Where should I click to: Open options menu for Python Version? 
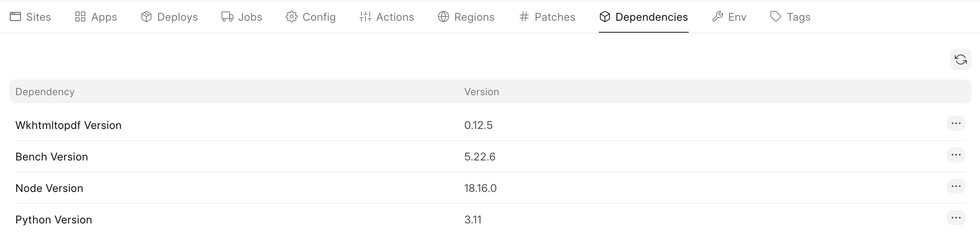click(956, 218)
